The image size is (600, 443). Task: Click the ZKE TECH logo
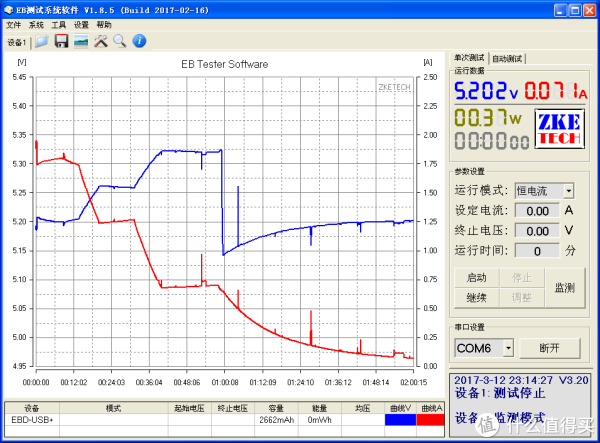tap(559, 129)
